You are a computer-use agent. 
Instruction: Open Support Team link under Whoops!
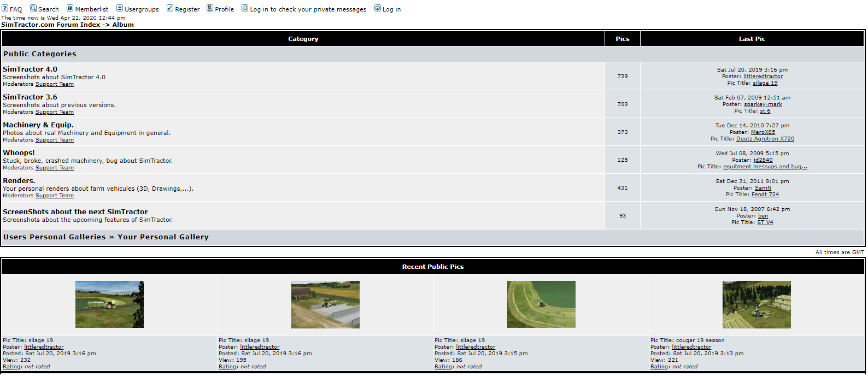click(55, 168)
